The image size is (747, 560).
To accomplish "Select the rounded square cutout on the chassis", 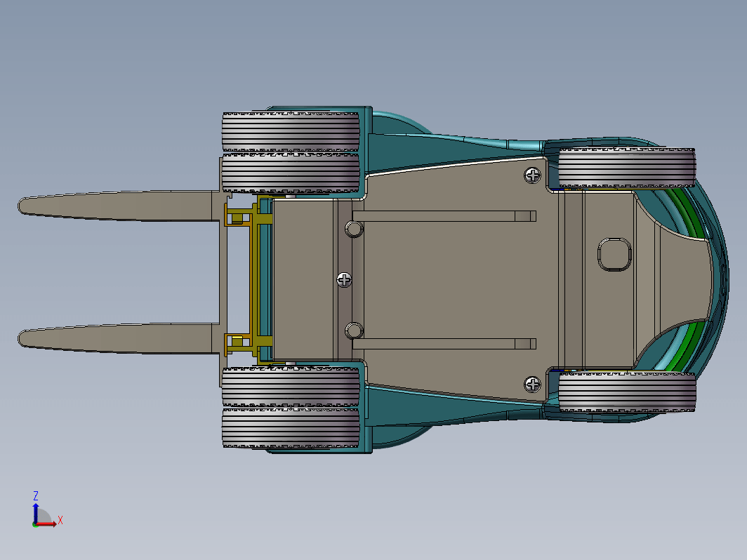I will click(614, 255).
